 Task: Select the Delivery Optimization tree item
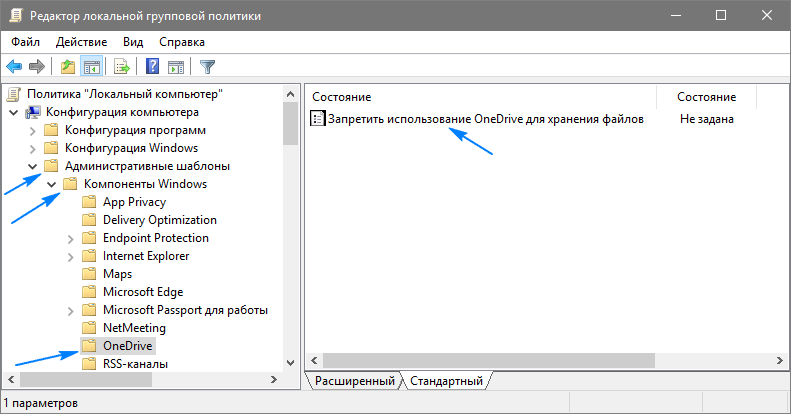click(160, 220)
